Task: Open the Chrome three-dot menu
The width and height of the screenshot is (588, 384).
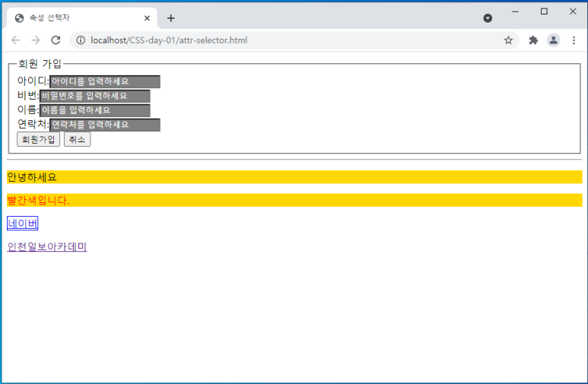Action: click(x=574, y=40)
